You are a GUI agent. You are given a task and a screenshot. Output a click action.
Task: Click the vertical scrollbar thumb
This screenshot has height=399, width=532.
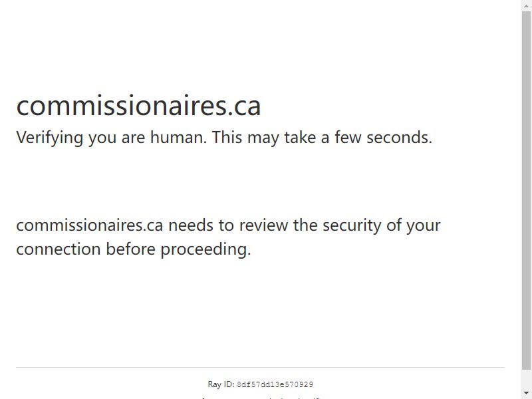pyautogui.click(x=526, y=191)
